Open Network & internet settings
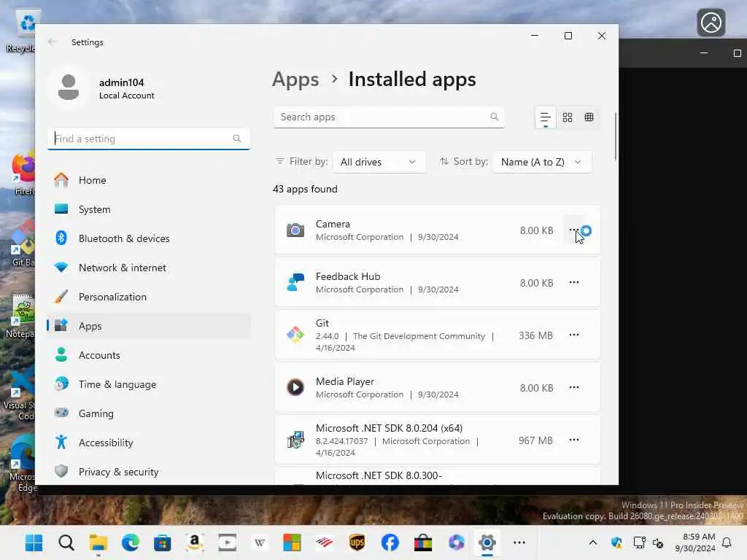The image size is (747, 560). tap(148, 268)
